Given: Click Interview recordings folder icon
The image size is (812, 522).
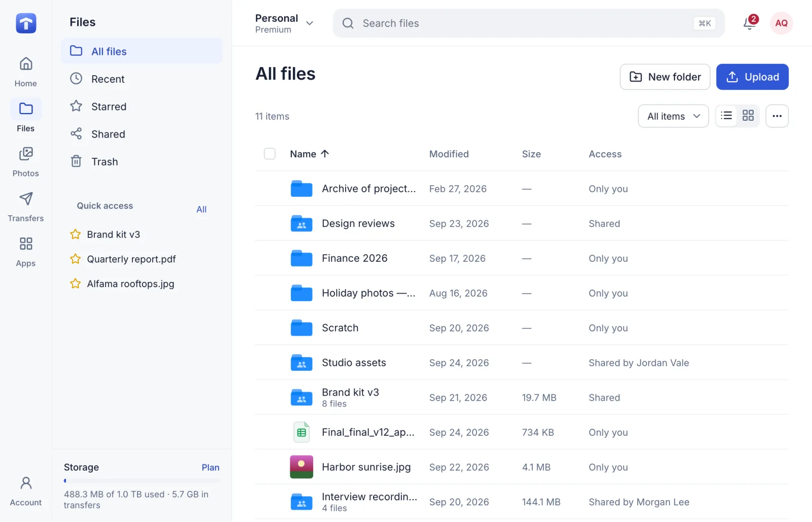Looking at the screenshot, I should coord(301,502).
